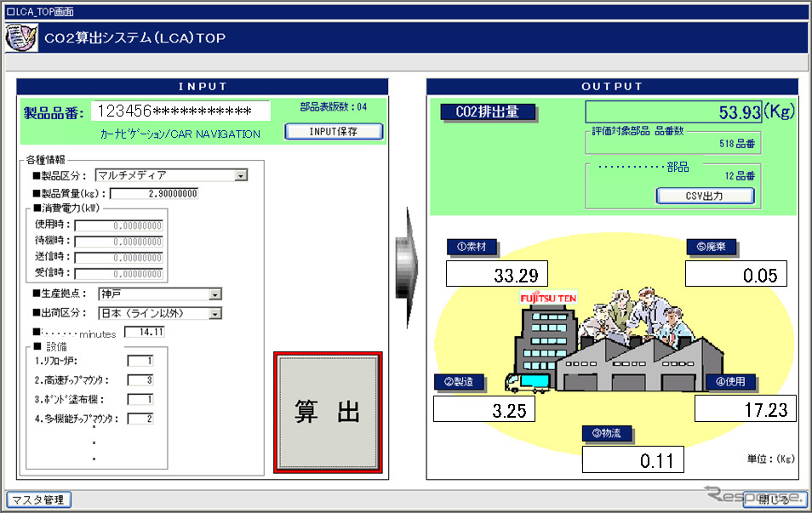Expand the 出荷区分 dropdown showing 日本（ライン以外）

tap(214, 313)
